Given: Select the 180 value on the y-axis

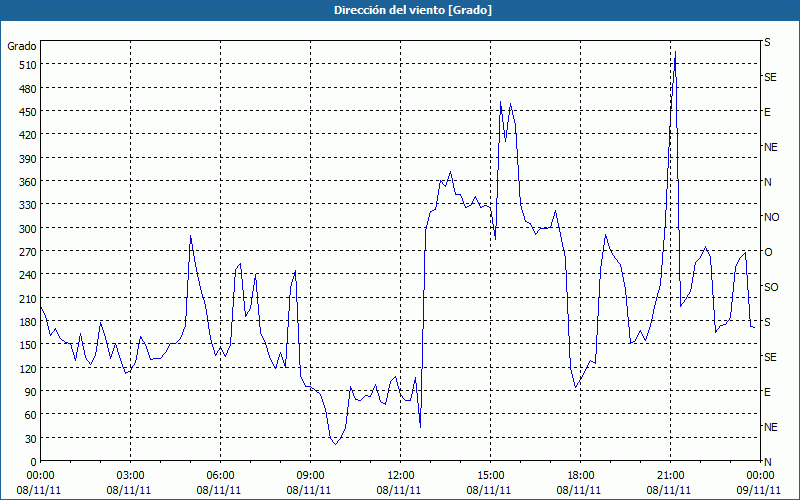Looking at the screenshot, I should [x=28, y=321].
